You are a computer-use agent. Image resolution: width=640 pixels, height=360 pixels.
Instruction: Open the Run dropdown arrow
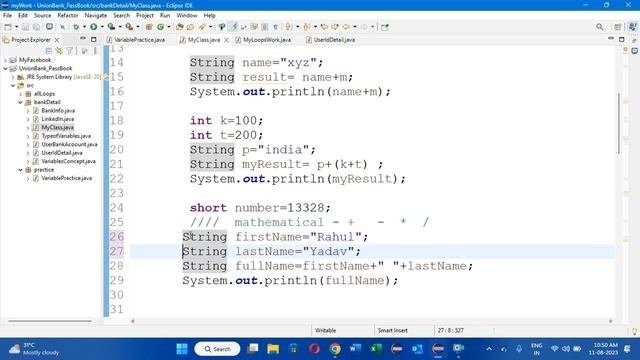pyautogui.click(x=102, y=27)
